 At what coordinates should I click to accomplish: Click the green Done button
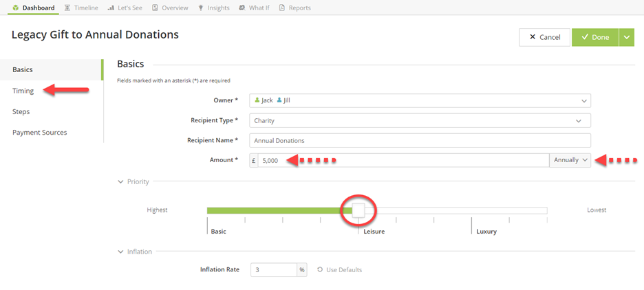point(595,37)
